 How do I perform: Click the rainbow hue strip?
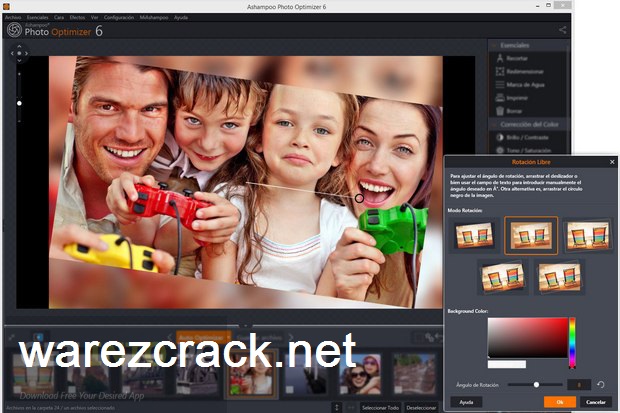coord(572,343)
